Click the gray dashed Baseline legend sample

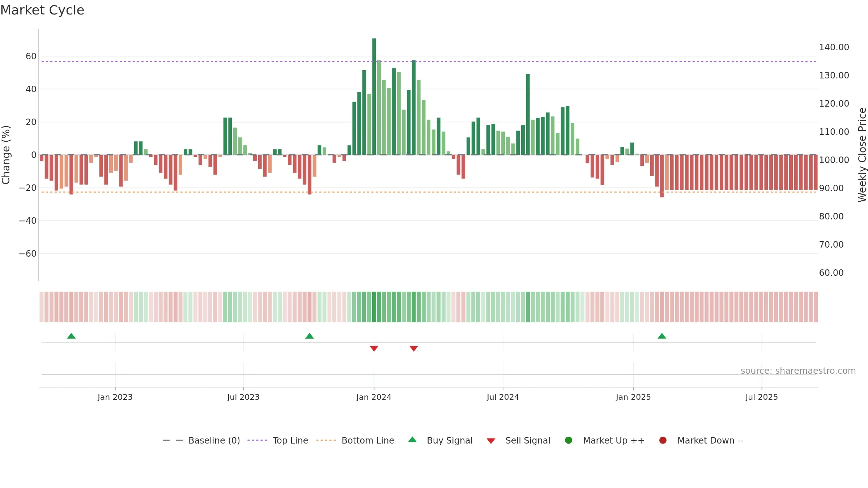(x=173, y=440)
